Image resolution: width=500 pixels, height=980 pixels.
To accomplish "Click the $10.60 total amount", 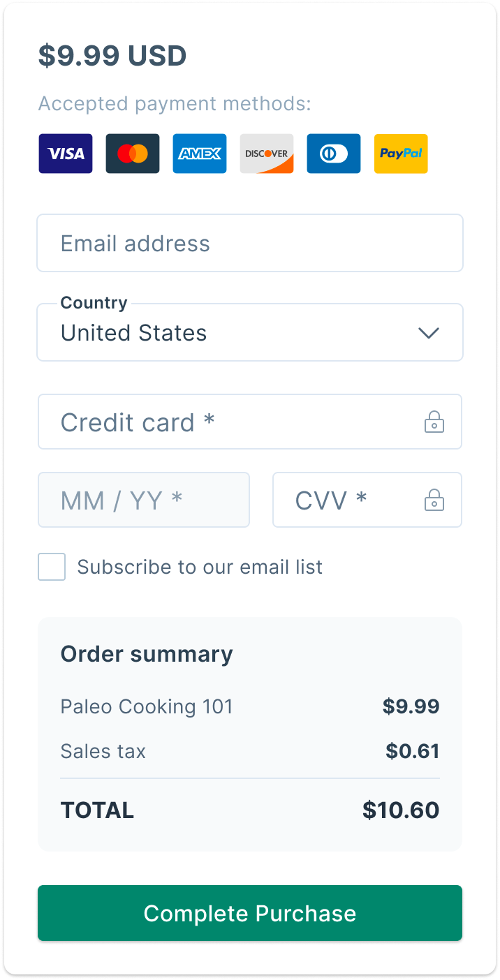I will (x=401, y=810).
